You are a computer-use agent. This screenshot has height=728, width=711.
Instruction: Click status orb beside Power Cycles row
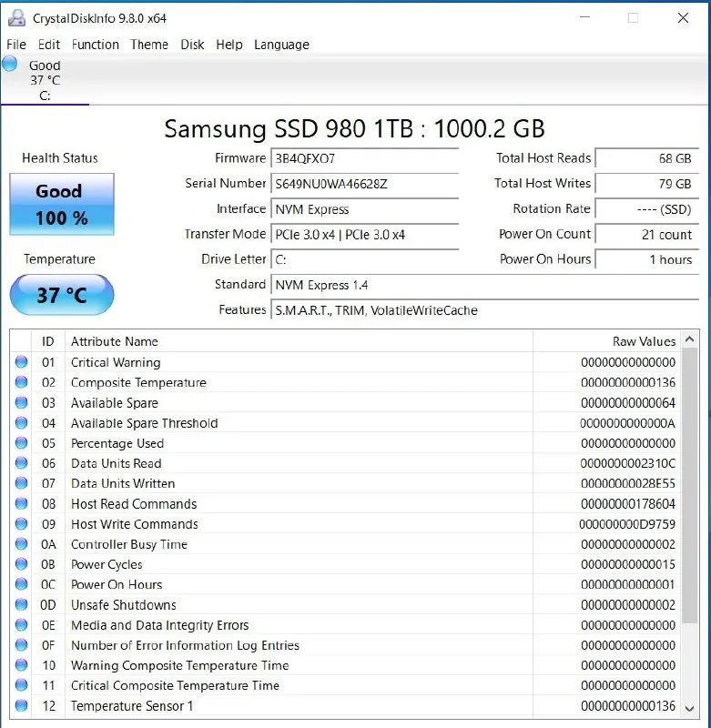pos(21,564)
